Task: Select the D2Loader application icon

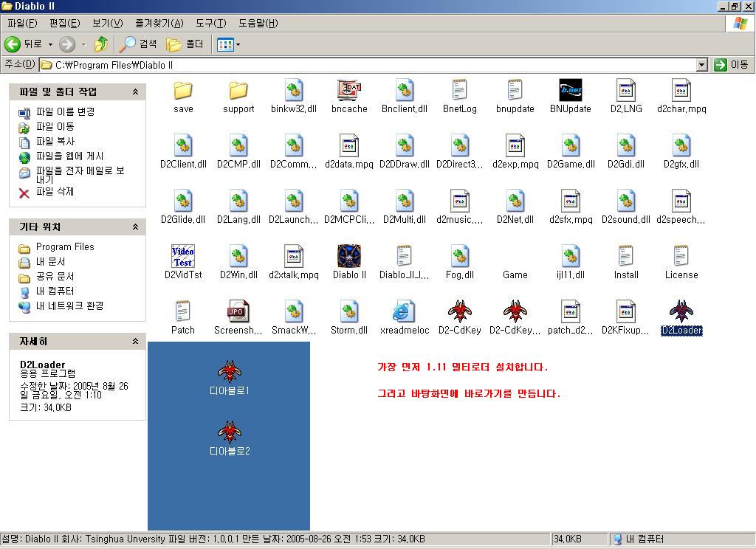Action: coord(681,312)
